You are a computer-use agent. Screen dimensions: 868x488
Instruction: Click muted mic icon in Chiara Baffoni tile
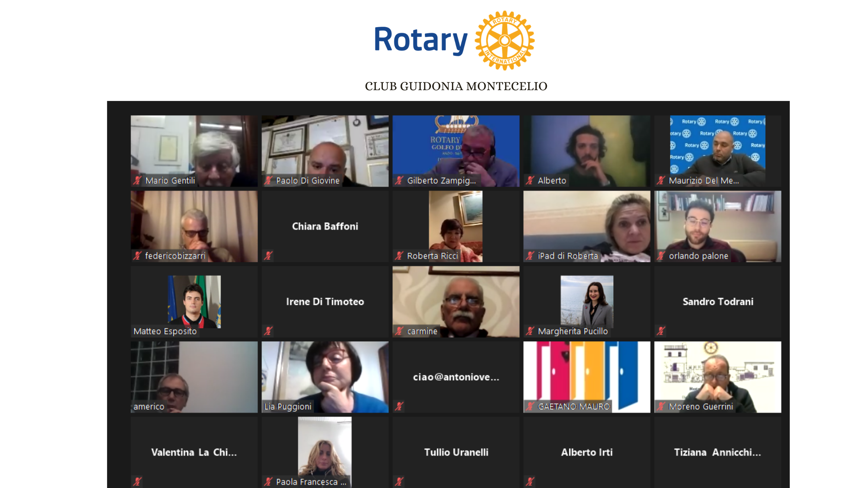tap(268, 256)
